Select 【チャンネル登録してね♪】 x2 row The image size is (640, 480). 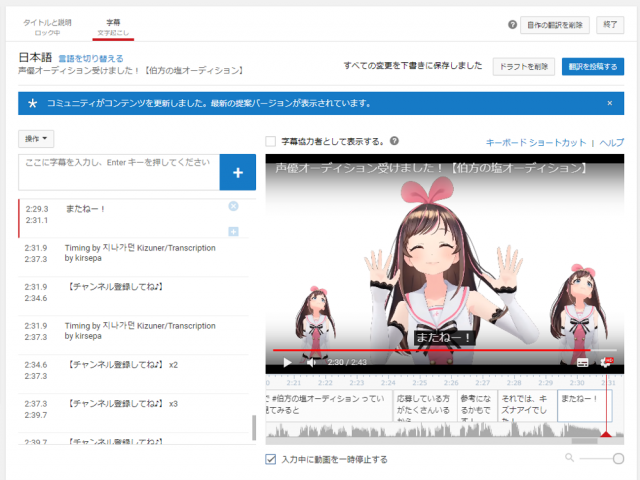[133, 374]
